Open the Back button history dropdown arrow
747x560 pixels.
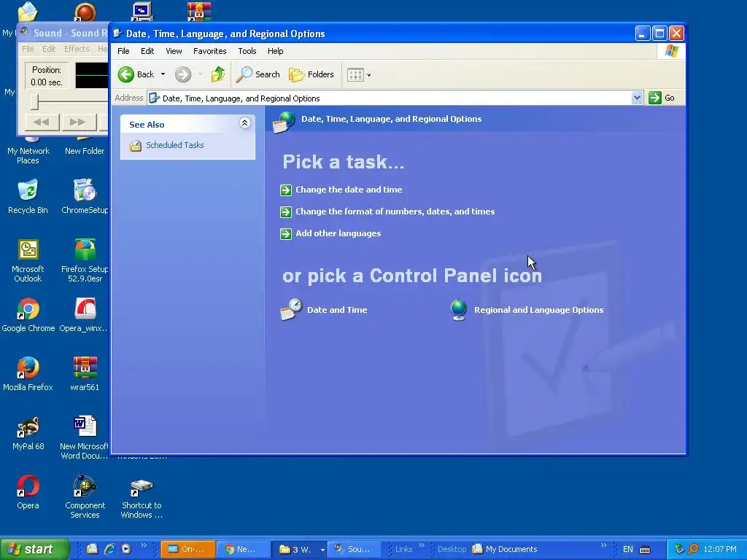point(163,74)
